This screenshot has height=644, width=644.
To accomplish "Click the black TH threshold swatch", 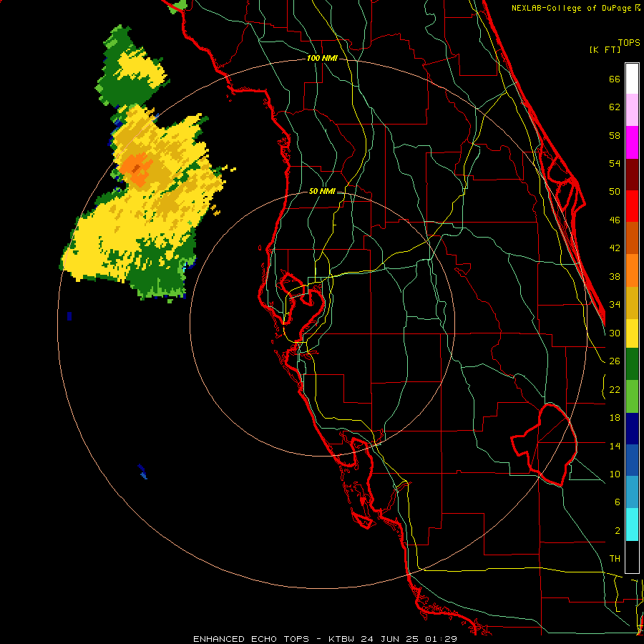I will pos(632,557).
